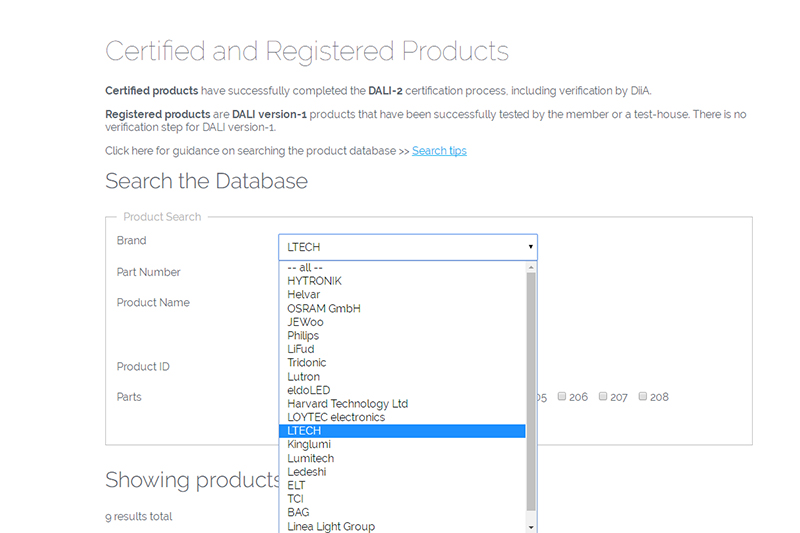The width and height of the screenshot is (800, 533).
Task: Choose Harvard Technology Ltd option
Action: pyautogui.click(x=403, y=404)
